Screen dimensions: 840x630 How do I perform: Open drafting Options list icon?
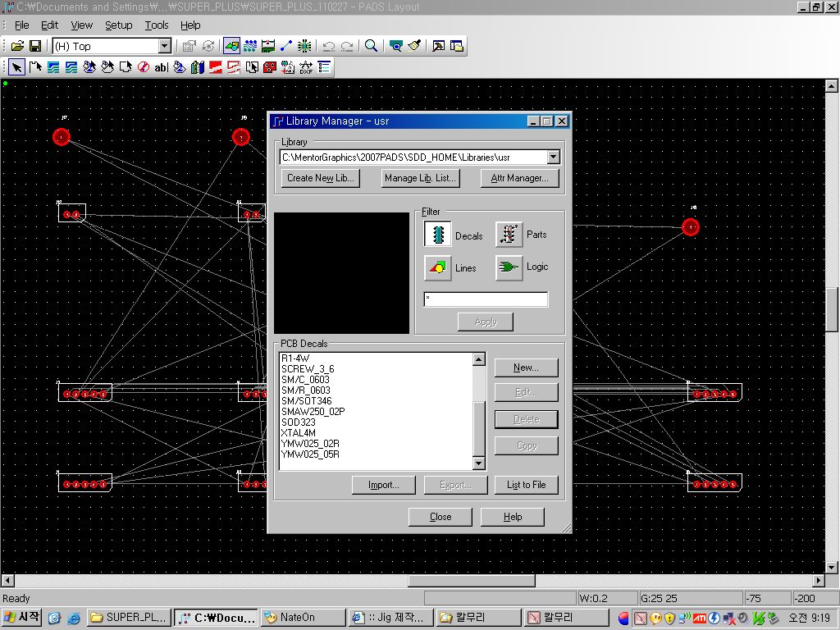(x=324, y=67)
